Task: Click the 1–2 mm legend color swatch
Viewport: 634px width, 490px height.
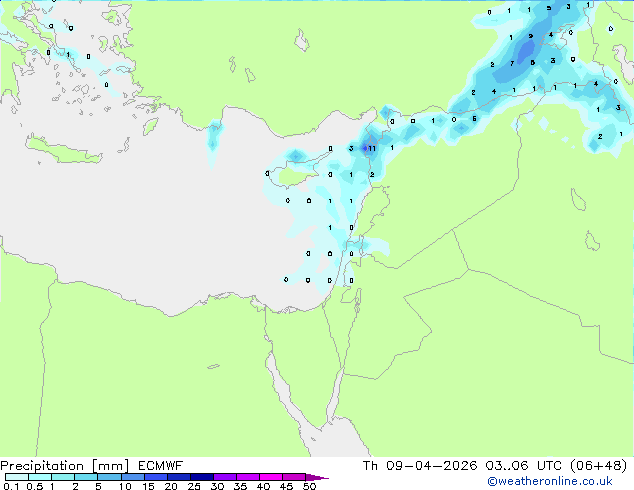Action: [63, 477]
